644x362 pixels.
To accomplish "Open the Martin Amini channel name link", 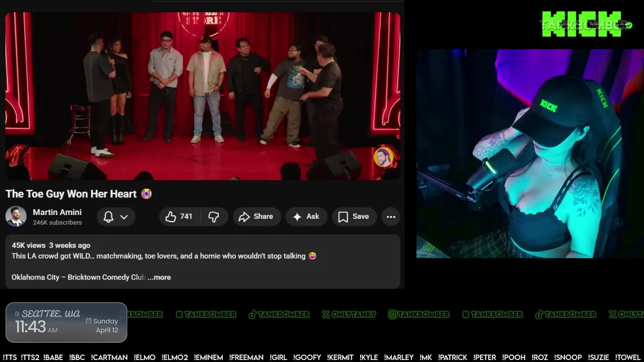I will (x=57, y=212).
